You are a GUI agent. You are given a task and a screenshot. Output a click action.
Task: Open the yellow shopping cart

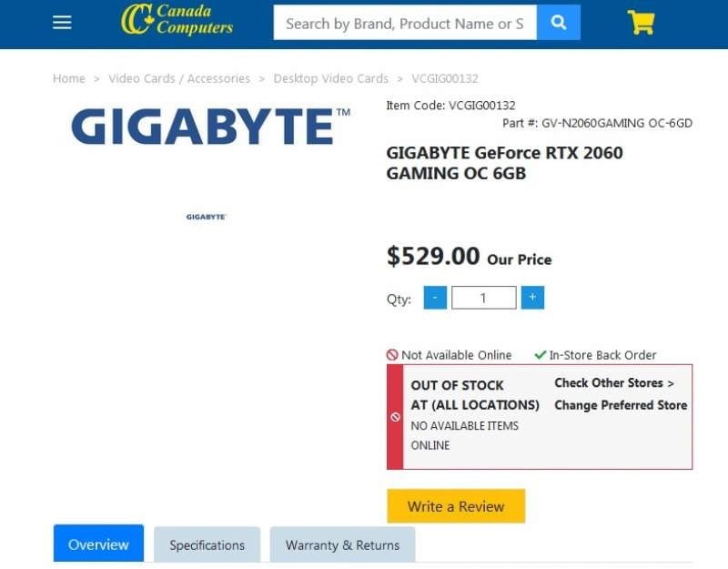tap(641, 23)
